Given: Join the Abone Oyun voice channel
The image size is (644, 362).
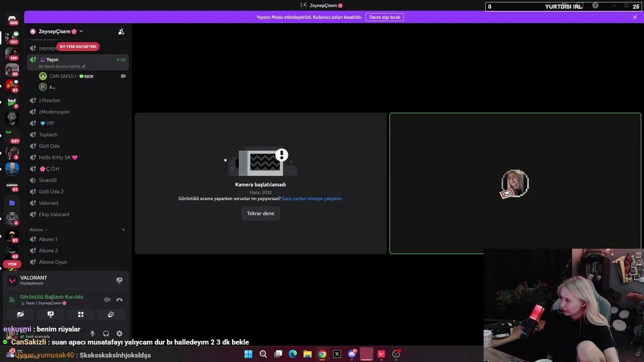Looking at the screenshot, I should (x=78, y=262).
